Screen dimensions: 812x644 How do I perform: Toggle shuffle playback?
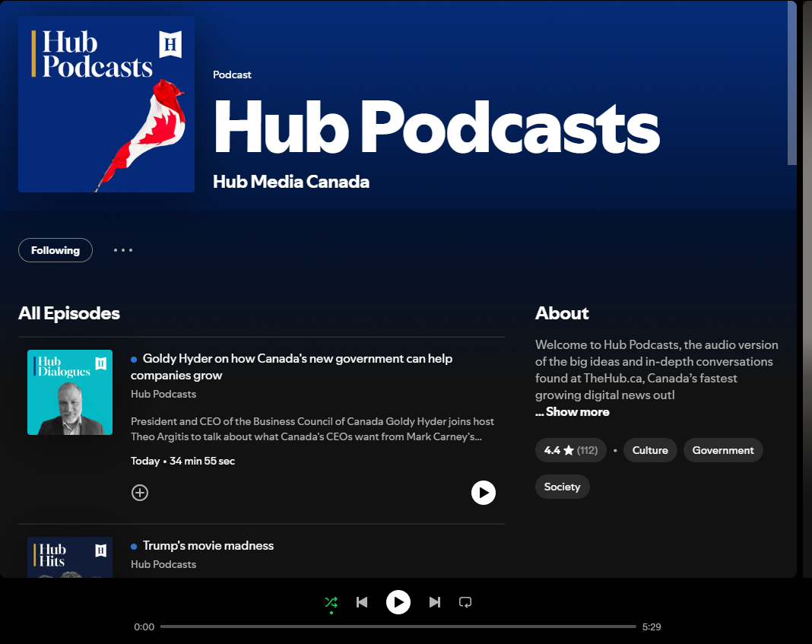click(331, 602)
